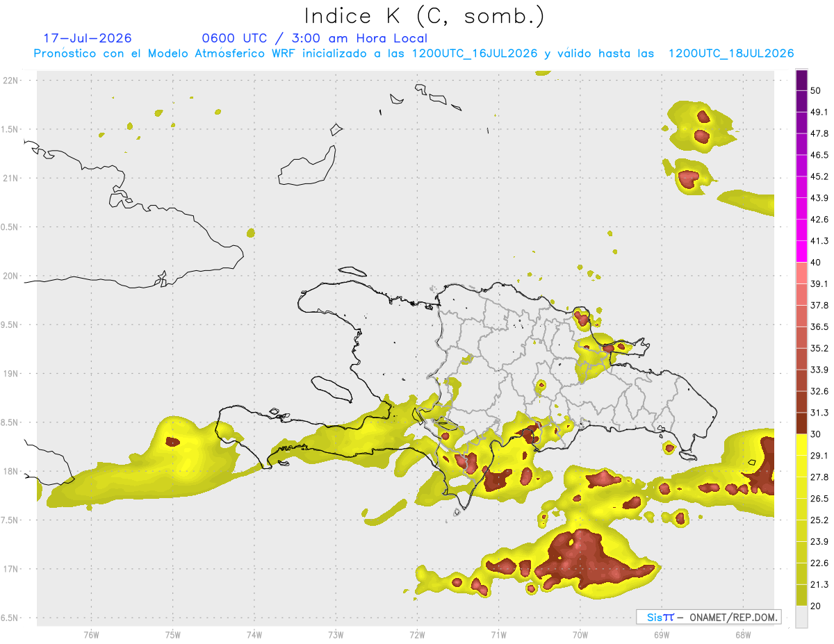Select the color scale value '29.1'
Screen dimensions: 834x644
(x=819, y=456)
